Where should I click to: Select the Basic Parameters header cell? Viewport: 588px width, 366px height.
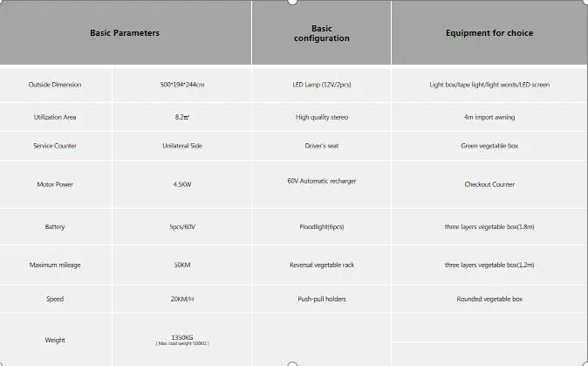point(126,32)
